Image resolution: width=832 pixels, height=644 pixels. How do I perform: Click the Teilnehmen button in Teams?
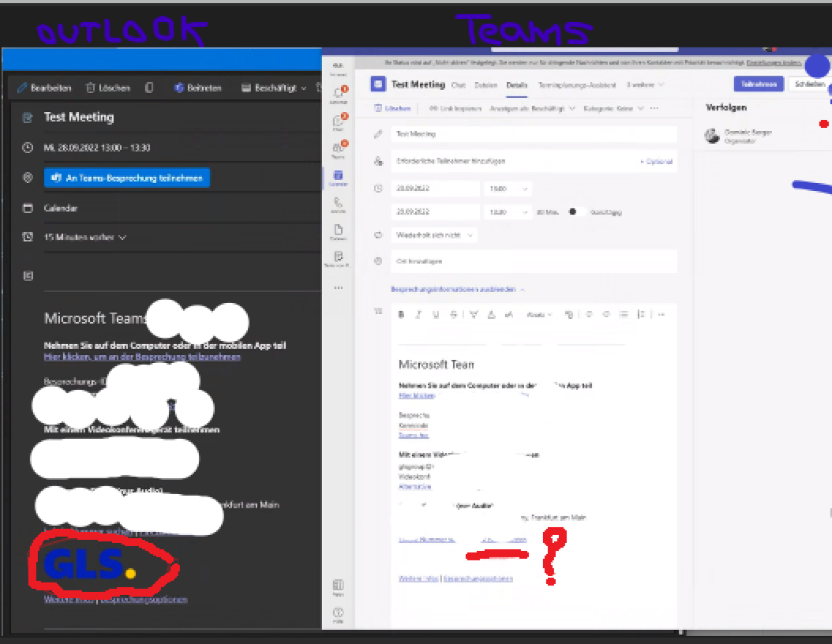(759, 84)
